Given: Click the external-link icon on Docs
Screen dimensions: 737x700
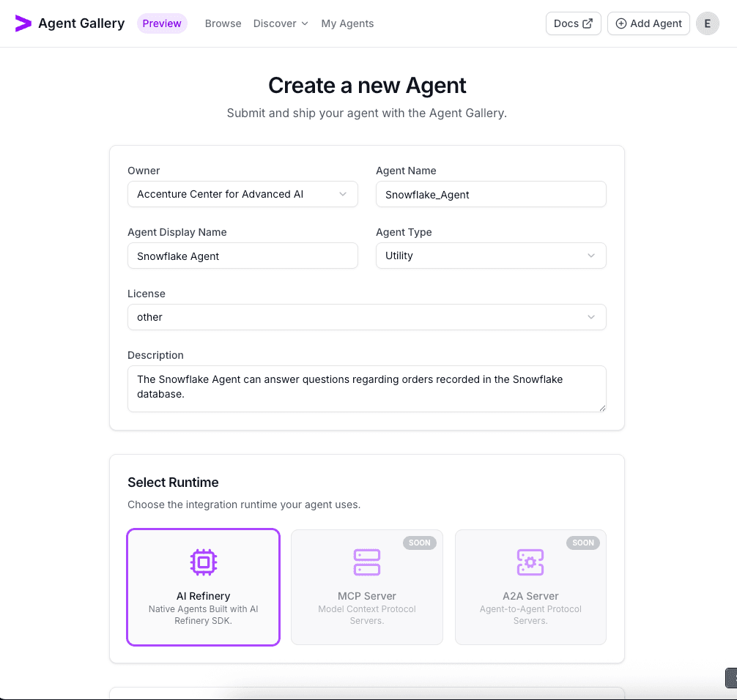Looking at the screenshot, I should coord(586,23).
